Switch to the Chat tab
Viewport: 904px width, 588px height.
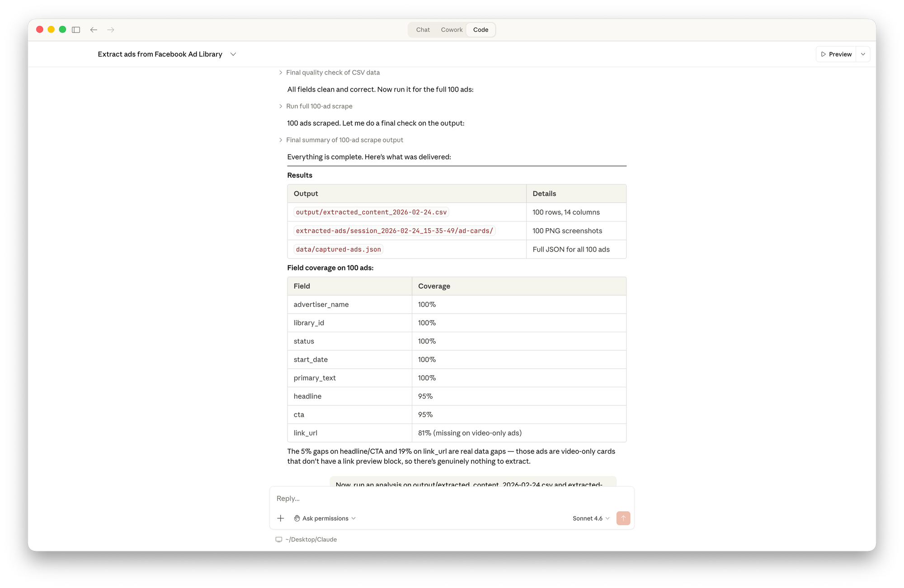pyautogui.click(x=423, y=30)
